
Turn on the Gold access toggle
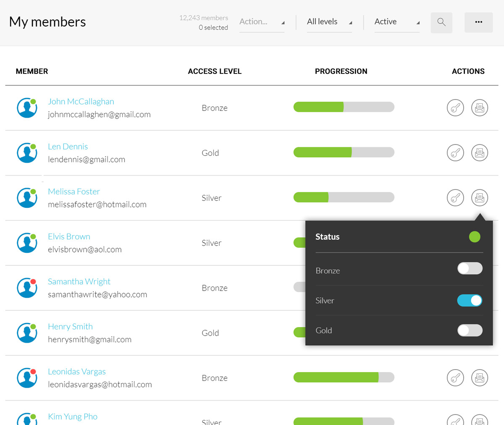pos(470,331)
